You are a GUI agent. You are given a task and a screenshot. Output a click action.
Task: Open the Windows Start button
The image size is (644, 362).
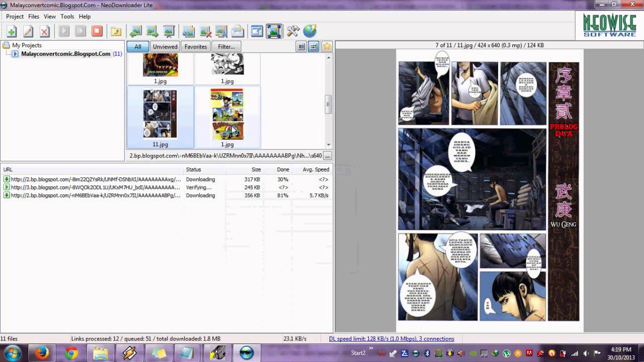click(12, 353)
